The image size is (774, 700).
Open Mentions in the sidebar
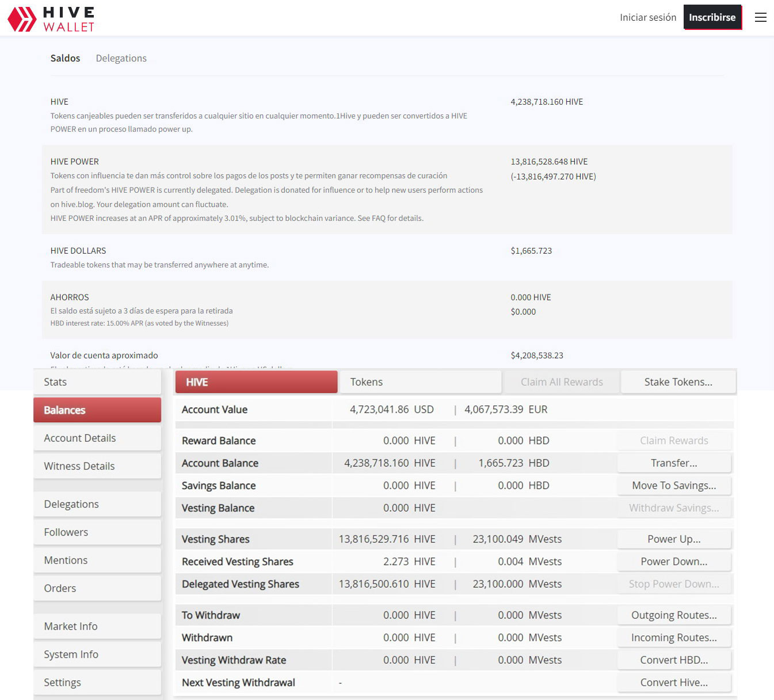click(97, 561)
